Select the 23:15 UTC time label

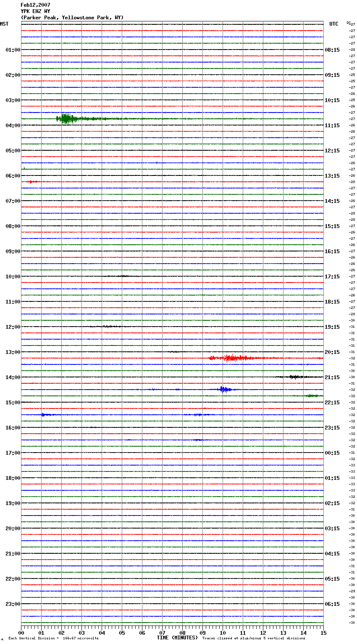(x=332, y=428)
